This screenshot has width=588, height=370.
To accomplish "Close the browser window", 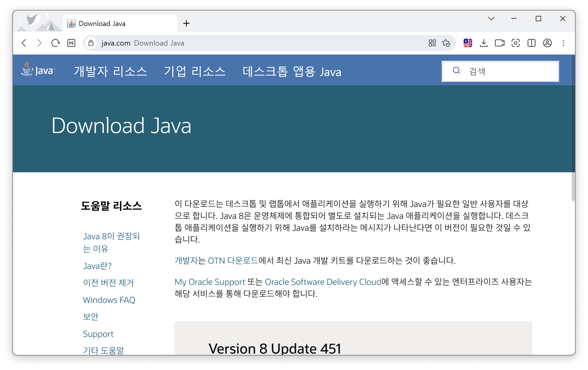I will (563, 19).
